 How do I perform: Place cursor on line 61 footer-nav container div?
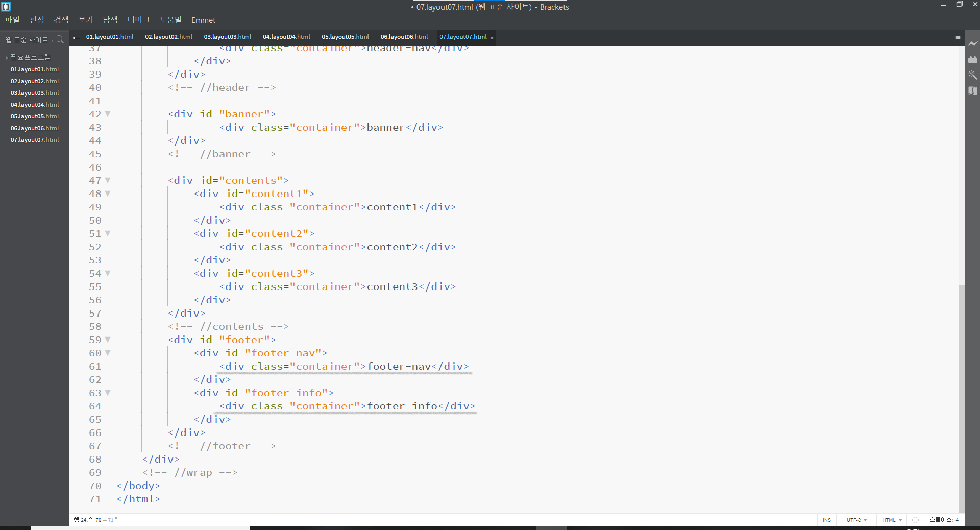click(x=344, y=367)
